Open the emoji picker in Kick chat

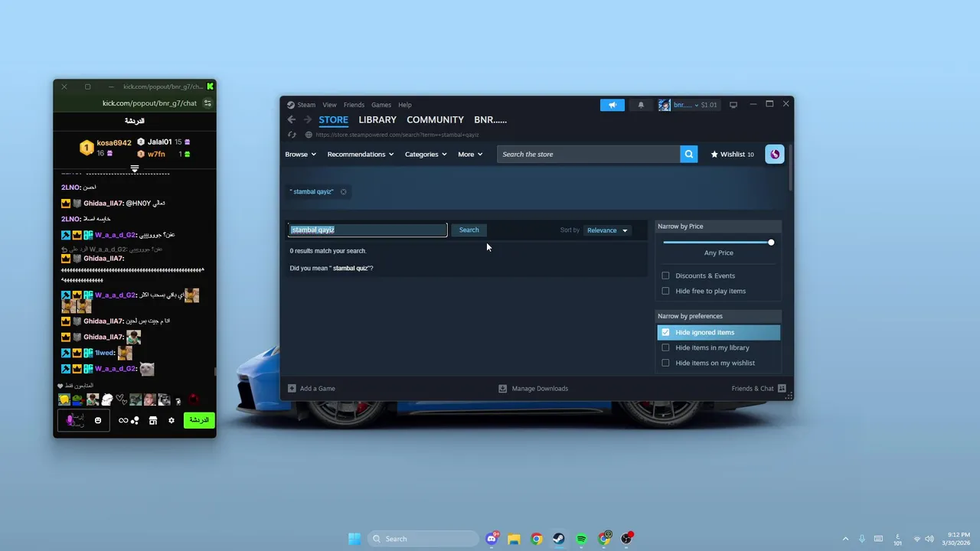98,420
